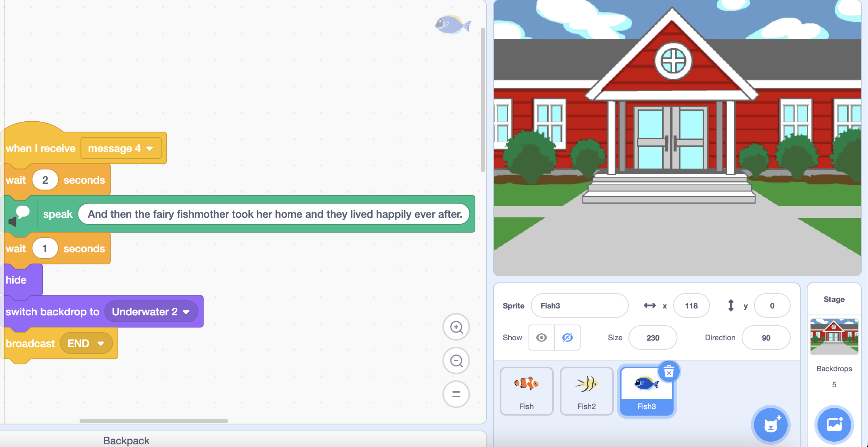Delete Fish3 using the trash icon
This screenshot has height=447, width=868.
click(669, 371)
